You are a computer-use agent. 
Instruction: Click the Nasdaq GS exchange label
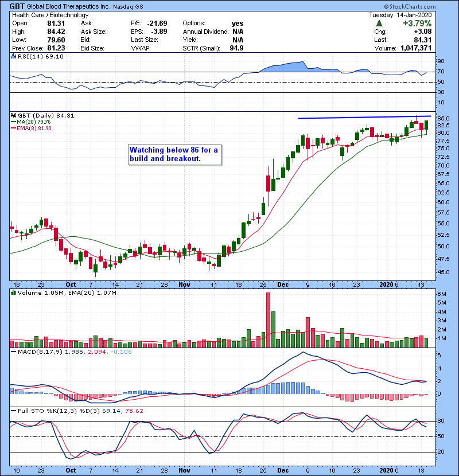128,7
